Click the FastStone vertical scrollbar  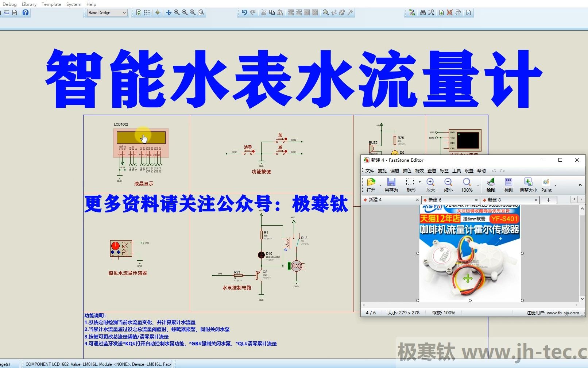pos(582,253)
